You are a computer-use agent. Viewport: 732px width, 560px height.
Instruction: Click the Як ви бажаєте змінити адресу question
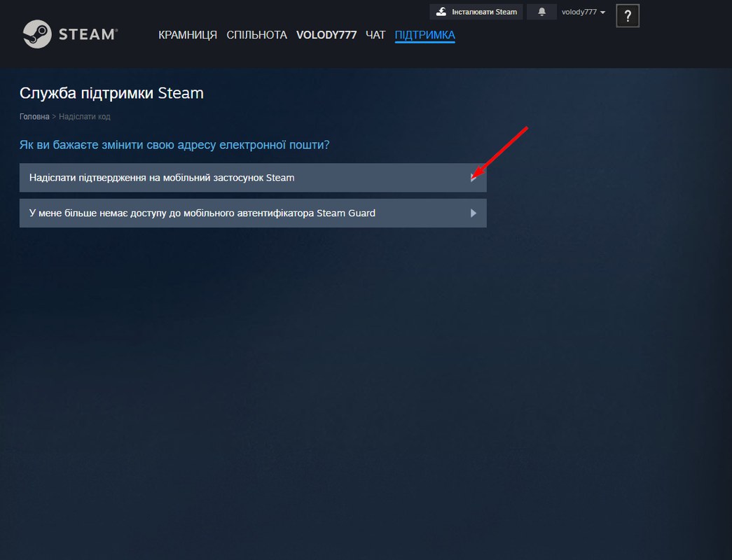click(x=174, y=145)
